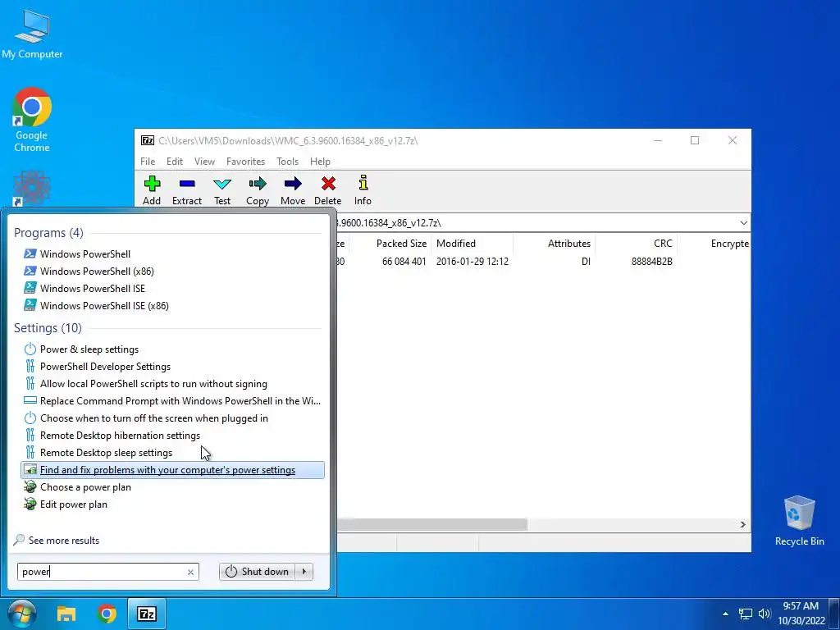The height and width of the screenshot is (630, 840).
Task: Select the 66 084 401 packed size cell
Action: click(404, 262)
